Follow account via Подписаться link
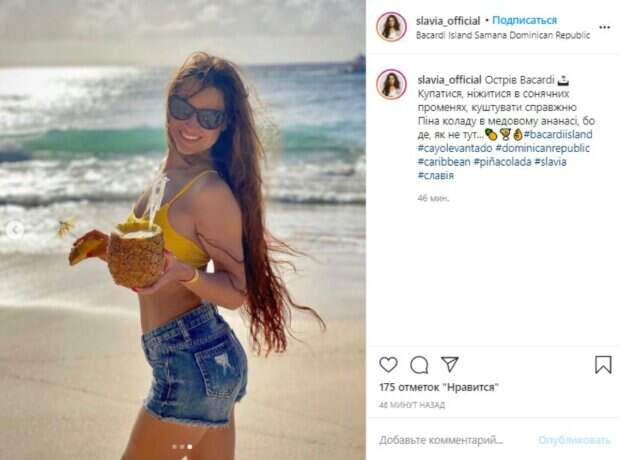This screenshot has height=460, width=620. coord(524,20)
